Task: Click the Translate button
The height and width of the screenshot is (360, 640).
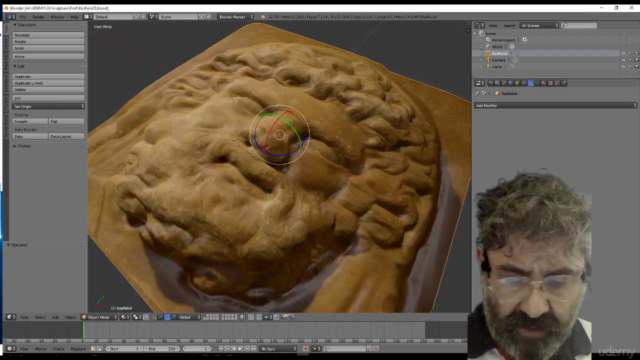Action: [48, 35]
